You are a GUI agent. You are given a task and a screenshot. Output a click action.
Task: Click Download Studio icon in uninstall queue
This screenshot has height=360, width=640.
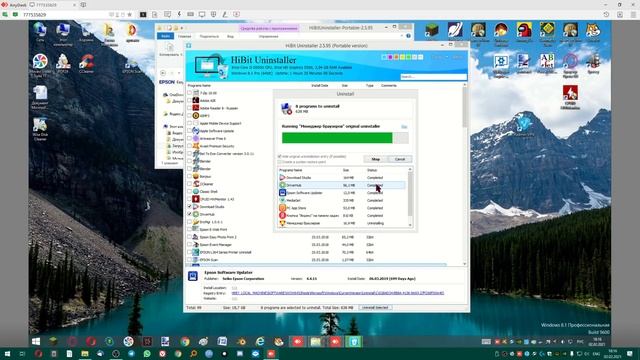coord(282,178)
